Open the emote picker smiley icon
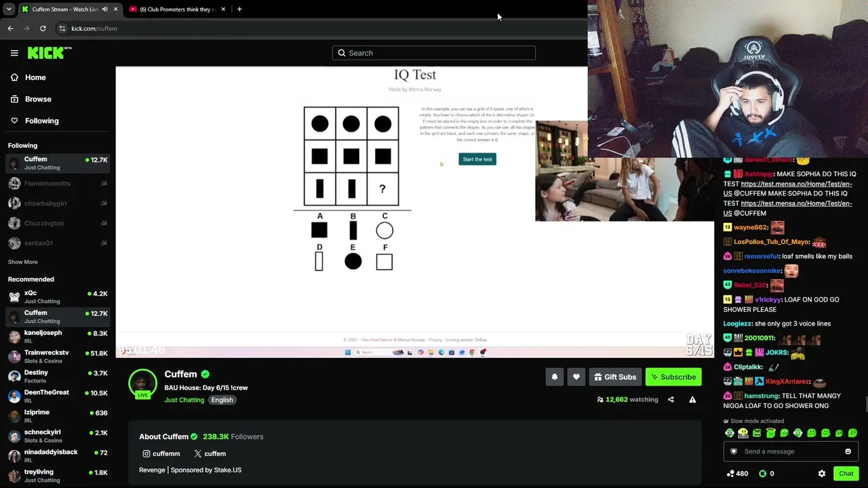This screenshot has height=488, width=868. pyautogui.click(x=848, y=451)
